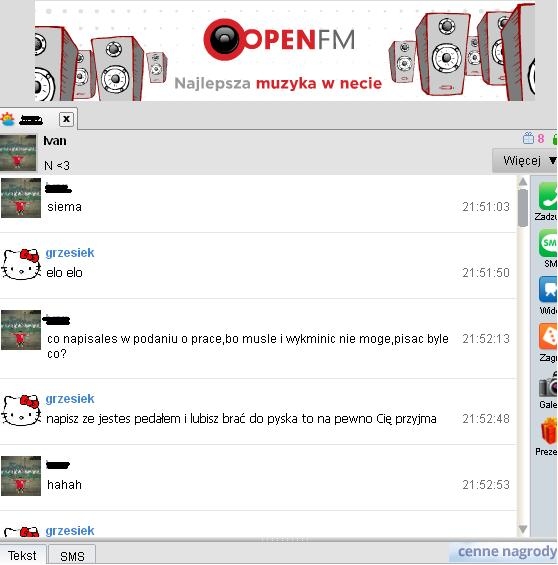
Task: Switch to the Tekst tab
Action: click(22, 555)
